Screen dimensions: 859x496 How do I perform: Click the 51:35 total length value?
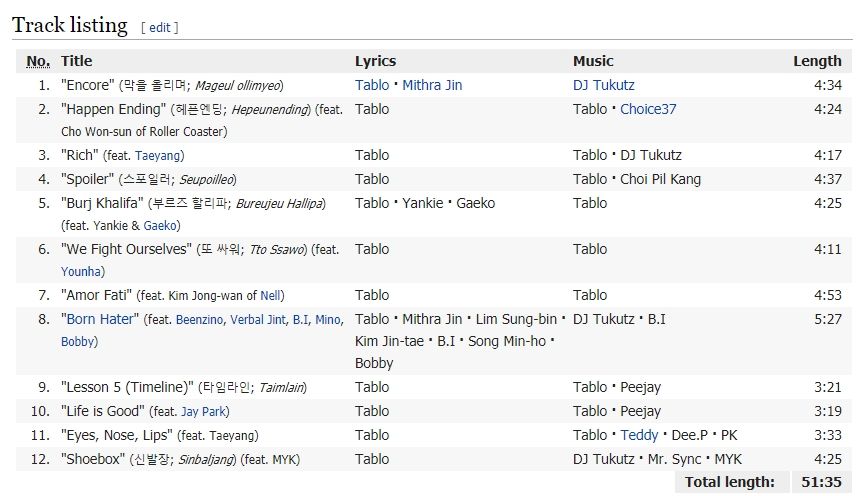coord(820,482)
